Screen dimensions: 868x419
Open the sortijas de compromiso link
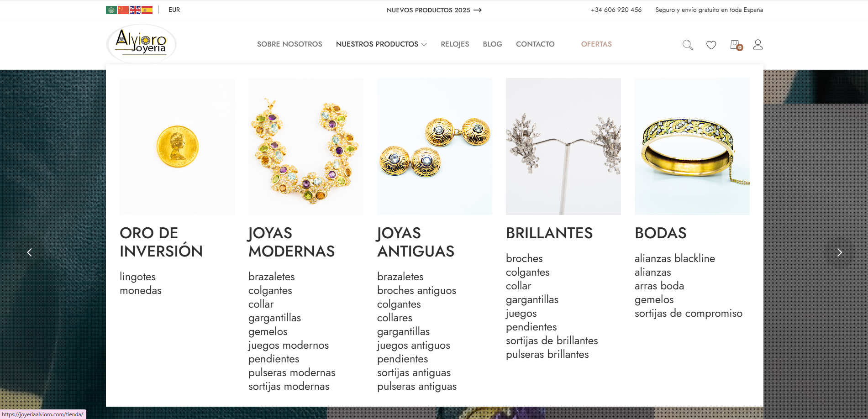tap(689, 313)
